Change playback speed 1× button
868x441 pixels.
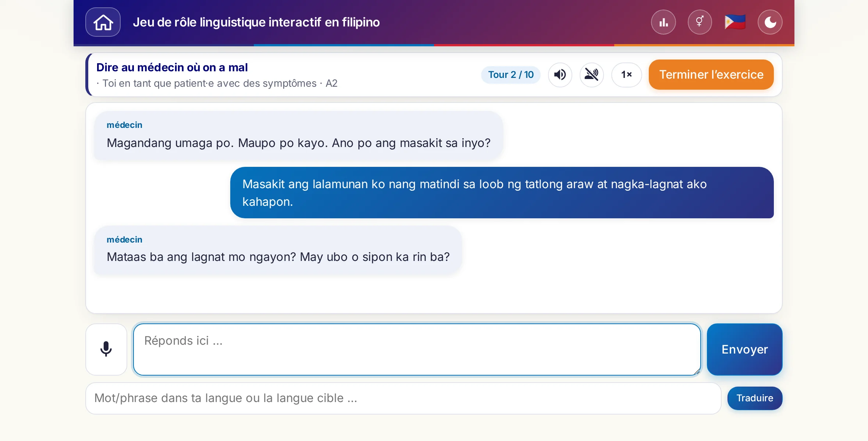pos(627,75)
